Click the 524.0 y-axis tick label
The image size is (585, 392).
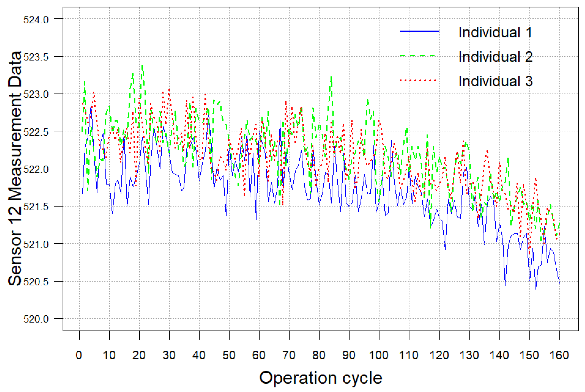click(x=36, y=20)
